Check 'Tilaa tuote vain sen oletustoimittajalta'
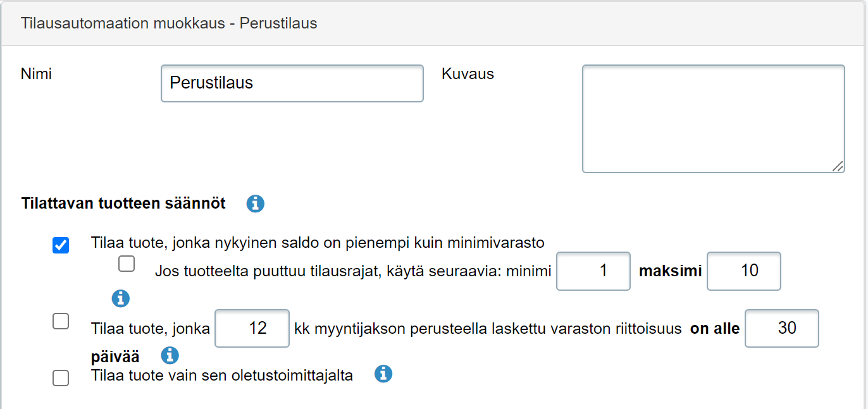This screenshot has width=868, height=409. tap(61, 378)
